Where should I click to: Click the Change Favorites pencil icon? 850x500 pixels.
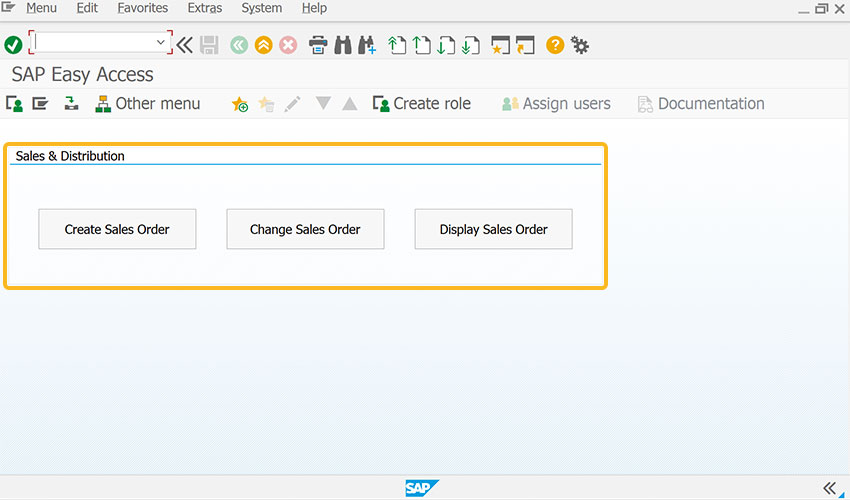coord(292,104)
